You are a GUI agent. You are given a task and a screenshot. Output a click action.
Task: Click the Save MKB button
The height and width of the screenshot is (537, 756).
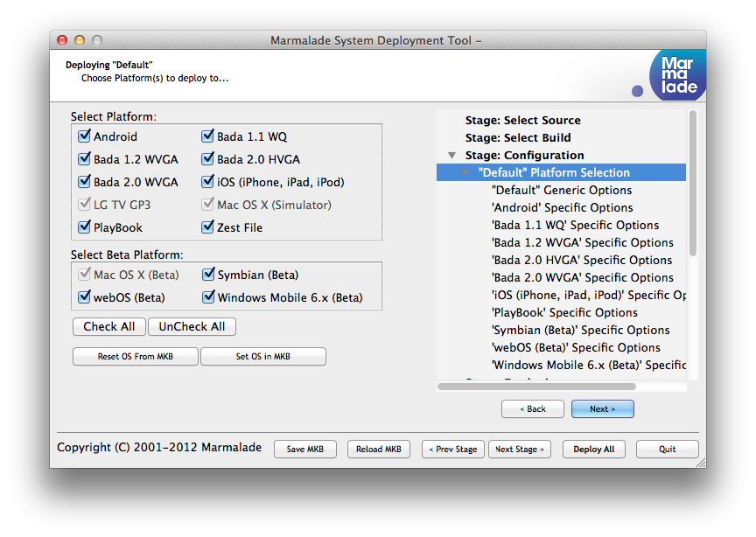[304, 450]
